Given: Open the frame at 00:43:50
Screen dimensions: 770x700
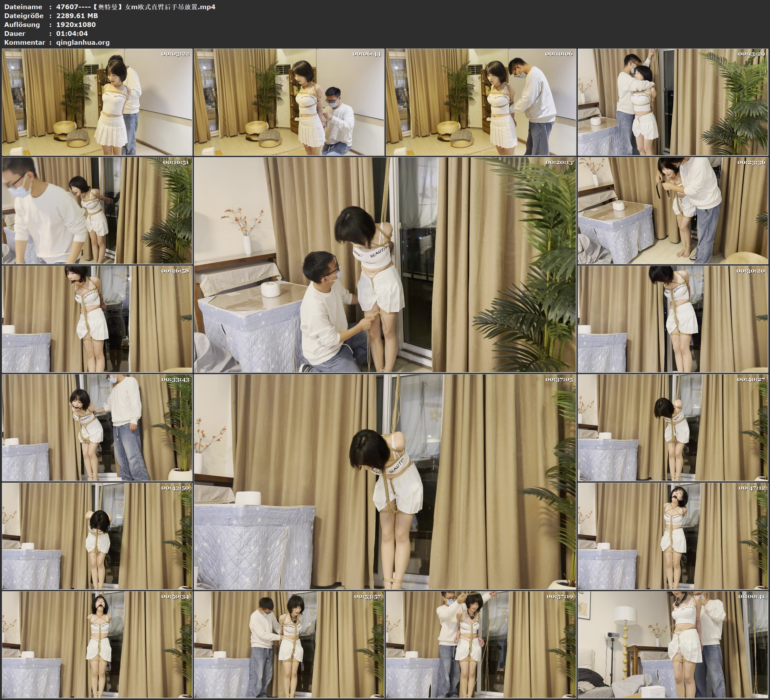Looking at the screenshot, I should (97, 536).
